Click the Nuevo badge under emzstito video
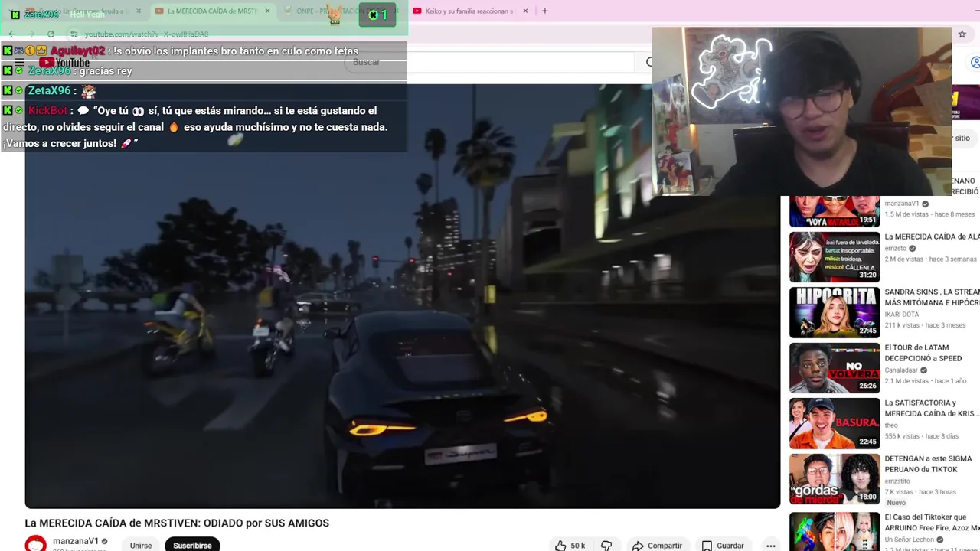 click(896, 503)
